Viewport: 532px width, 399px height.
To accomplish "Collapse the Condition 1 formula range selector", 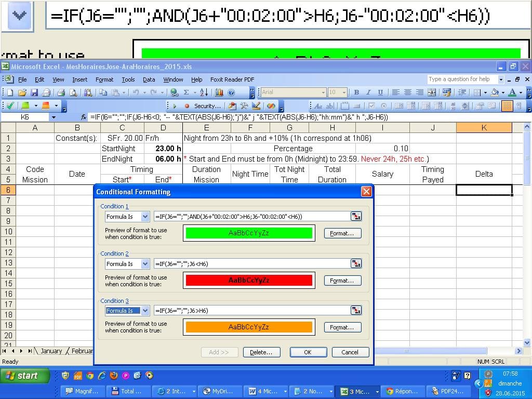I will click(x=356, y=217).
